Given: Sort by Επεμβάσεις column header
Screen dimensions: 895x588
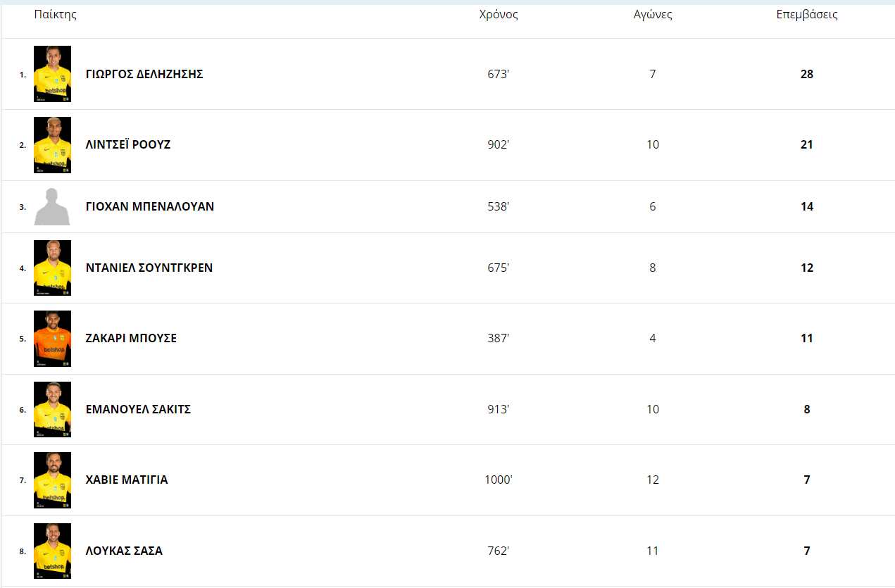Looking at the screenshot, I should (x=807, y=15).
